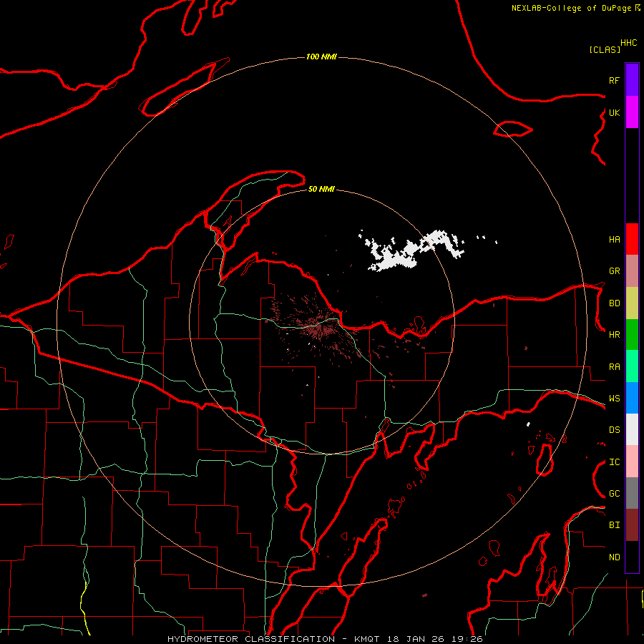Pick the green HR legend swatch
The height and width of the screenshot is (644, 644).
click(632, 335)
